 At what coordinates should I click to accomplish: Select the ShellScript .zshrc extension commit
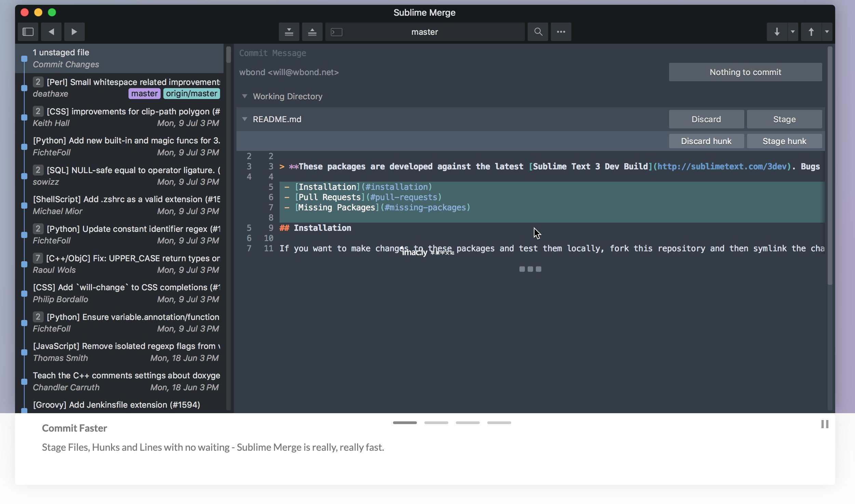pyautogui.click(x=120, y=205)
